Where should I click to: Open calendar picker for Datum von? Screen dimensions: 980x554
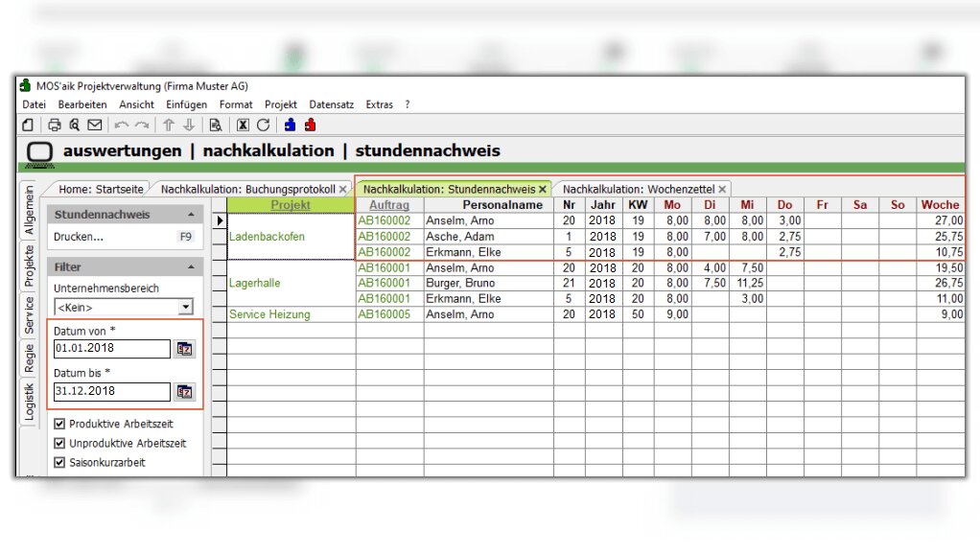click(x=184, y=349)
